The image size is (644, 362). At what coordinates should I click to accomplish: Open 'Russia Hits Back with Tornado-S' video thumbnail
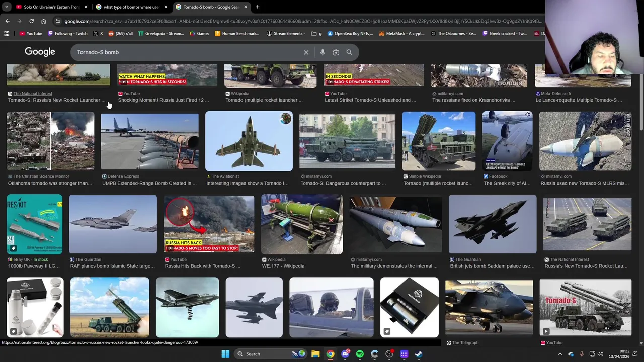pyautogui.click(x=209, y=224)
